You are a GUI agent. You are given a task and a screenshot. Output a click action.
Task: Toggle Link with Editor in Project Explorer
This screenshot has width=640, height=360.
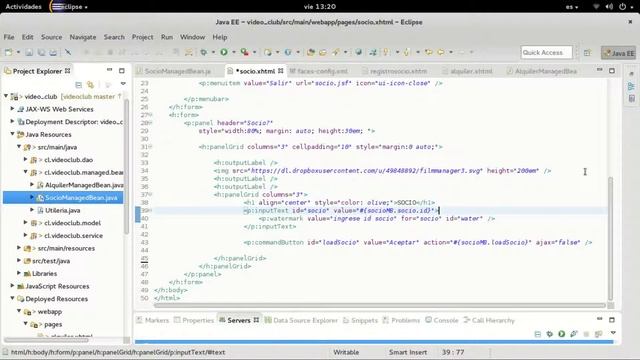point(91,85)
